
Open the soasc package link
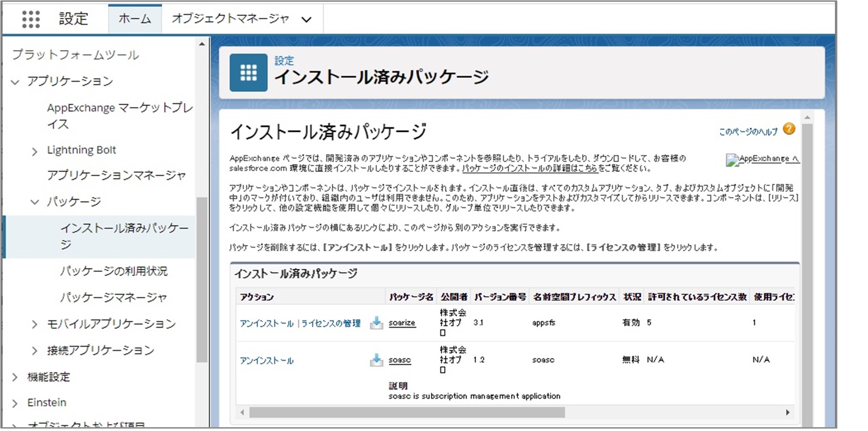400,360
